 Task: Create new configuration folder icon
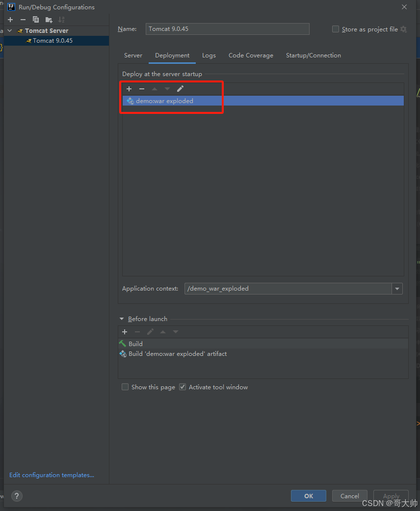pos(49,20)
